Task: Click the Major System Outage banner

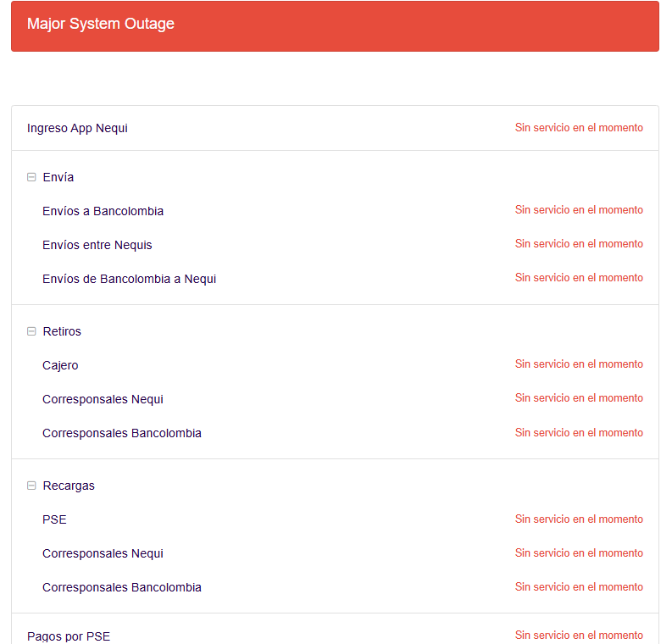Action: tap(335, 26)
